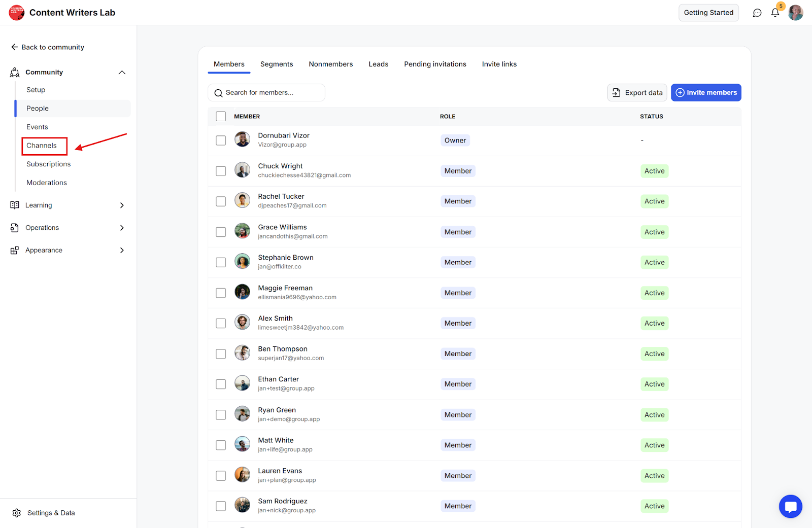The width and height of the screenshot is (812, 528).
Task: Open Channels in the sidebar
Action: coord(42,146)
